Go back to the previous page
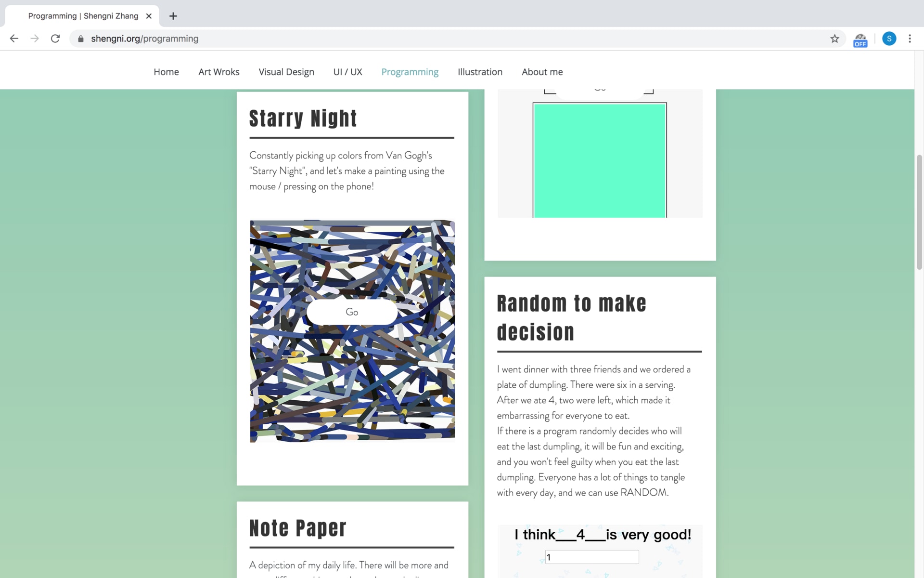Viewport: 924px width, 578px height. coord(14,39)
